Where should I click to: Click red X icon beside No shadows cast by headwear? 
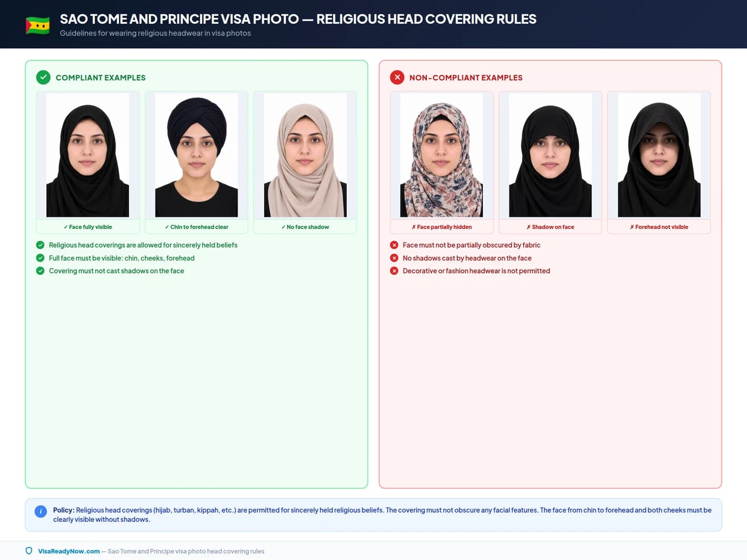(394, 258)
